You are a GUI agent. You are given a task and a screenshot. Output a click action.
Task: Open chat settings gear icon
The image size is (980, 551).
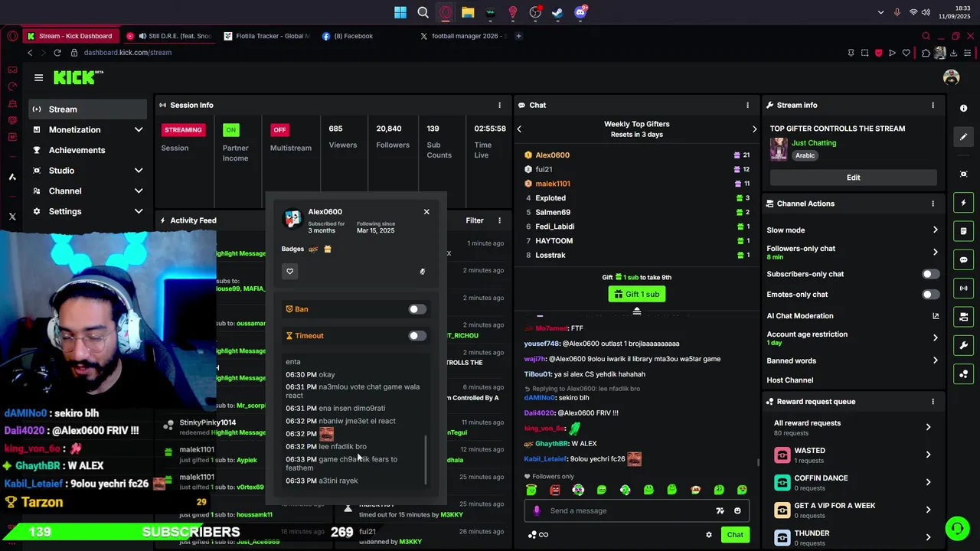[x=709, y=535]
